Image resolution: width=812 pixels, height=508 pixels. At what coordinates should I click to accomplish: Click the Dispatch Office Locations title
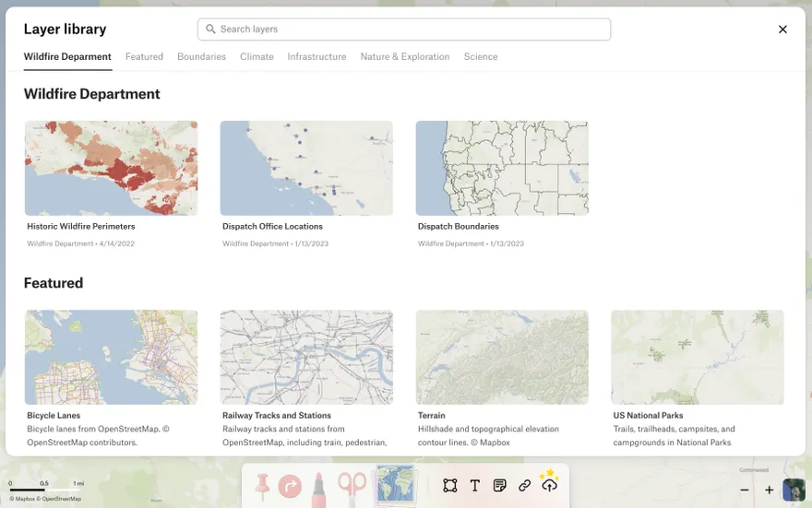(272, 227)
